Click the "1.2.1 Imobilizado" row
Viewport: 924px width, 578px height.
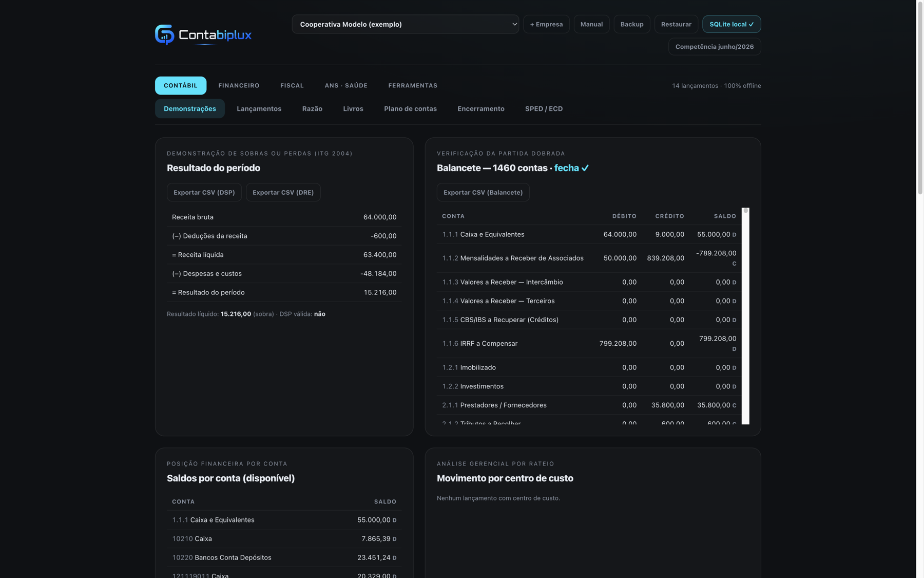point(589,367)
